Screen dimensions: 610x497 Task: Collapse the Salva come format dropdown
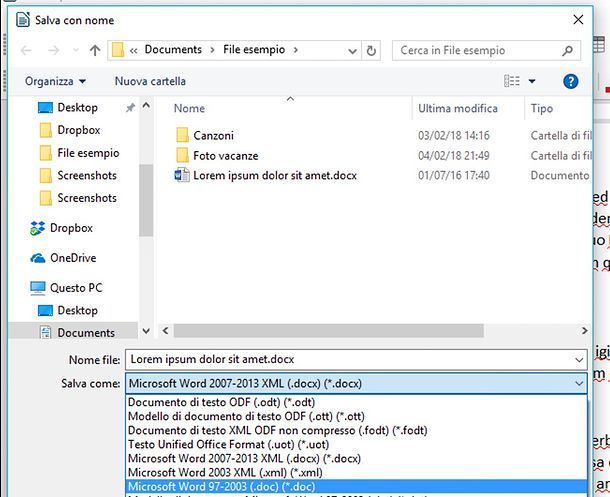(x=579, y=384)
